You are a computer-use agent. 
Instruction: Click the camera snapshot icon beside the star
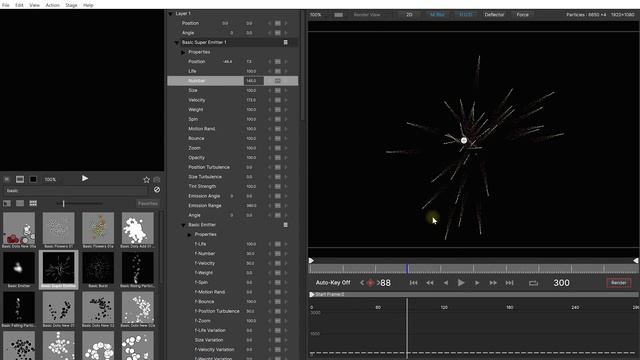click(x=157, y=180)
